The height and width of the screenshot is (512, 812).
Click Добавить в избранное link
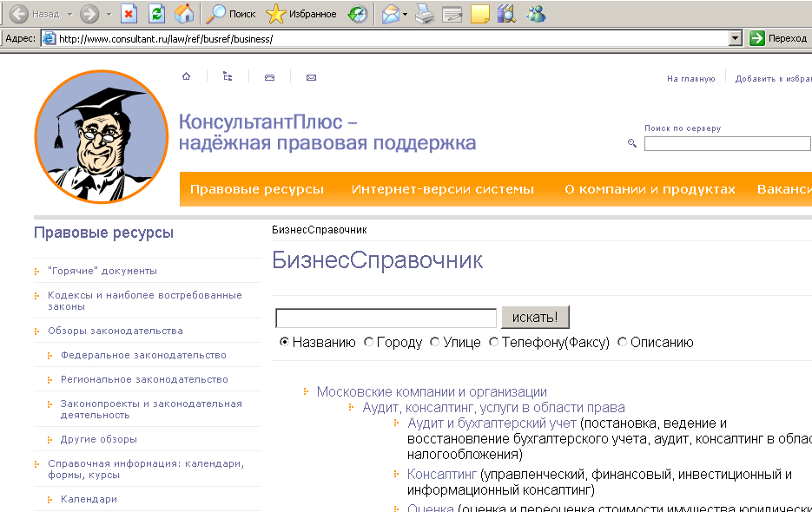[774, 79]
